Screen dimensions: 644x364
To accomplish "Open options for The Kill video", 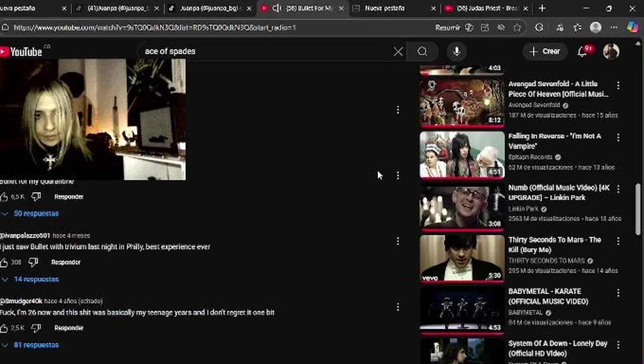I will point(618,241).
